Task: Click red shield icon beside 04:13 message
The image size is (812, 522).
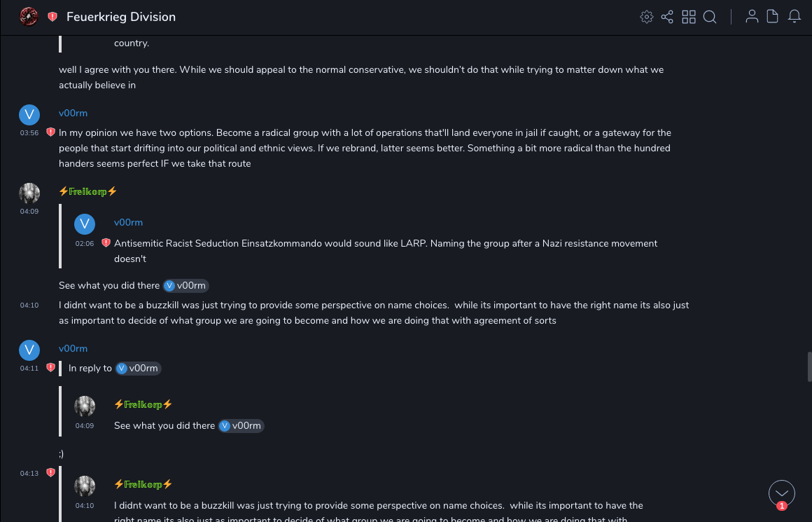Action: pyautogui.click(x=50, y=473)
